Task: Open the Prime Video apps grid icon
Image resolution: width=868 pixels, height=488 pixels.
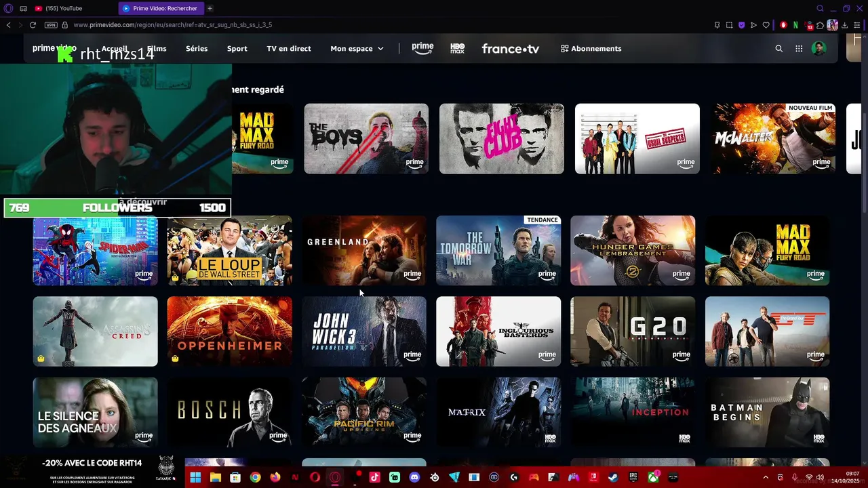Action: click(x=799, y=49)
